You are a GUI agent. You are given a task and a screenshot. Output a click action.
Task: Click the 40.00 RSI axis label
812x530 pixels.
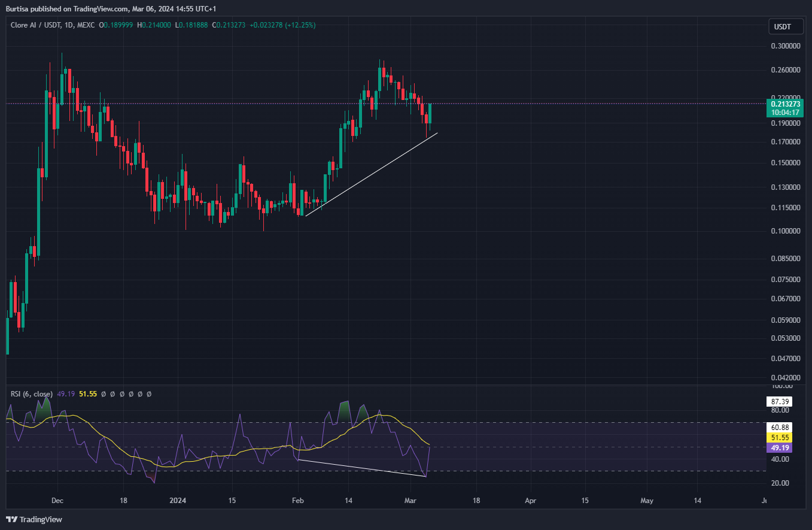click(780, 459)
